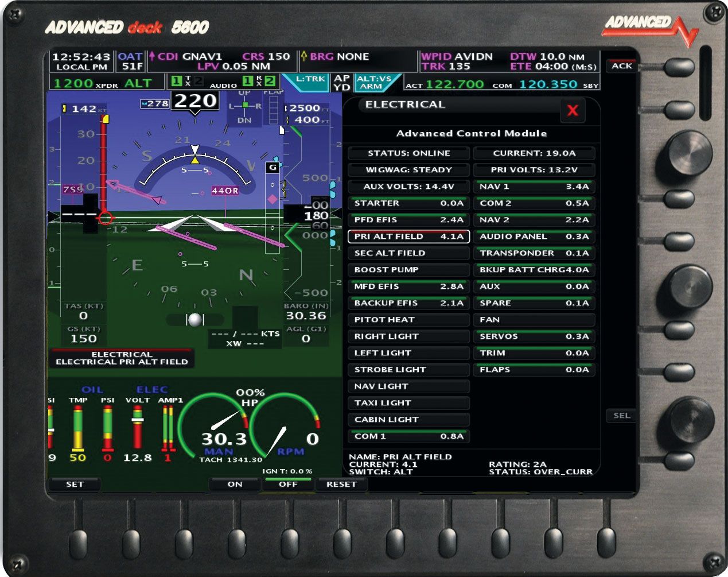Tap the ACK soft key label
The height and width of the screenshot is (577, 728).
(621, 66)
